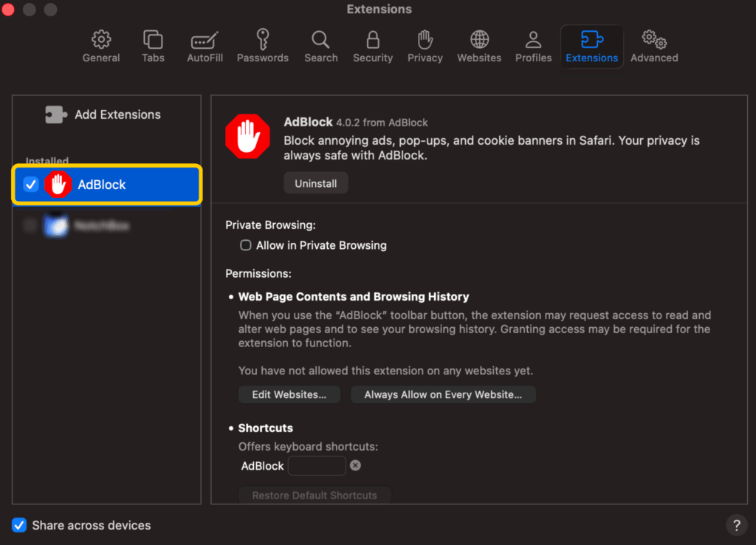Click Edit Websites button

(x=289, y=394)
